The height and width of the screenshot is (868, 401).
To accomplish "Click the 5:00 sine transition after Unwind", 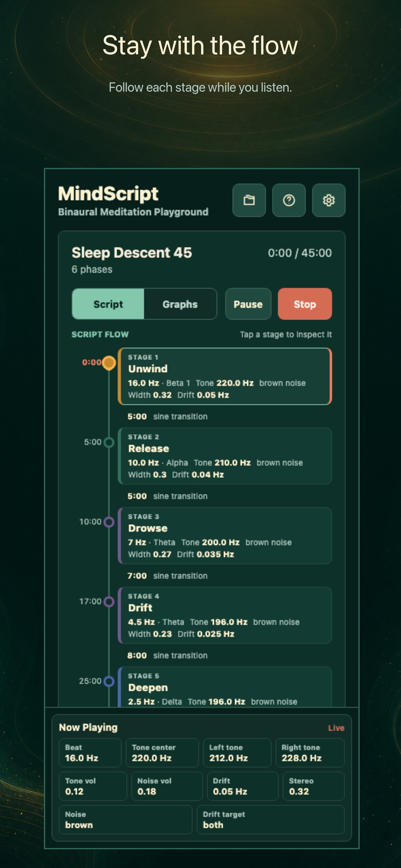I will [168, 417].
